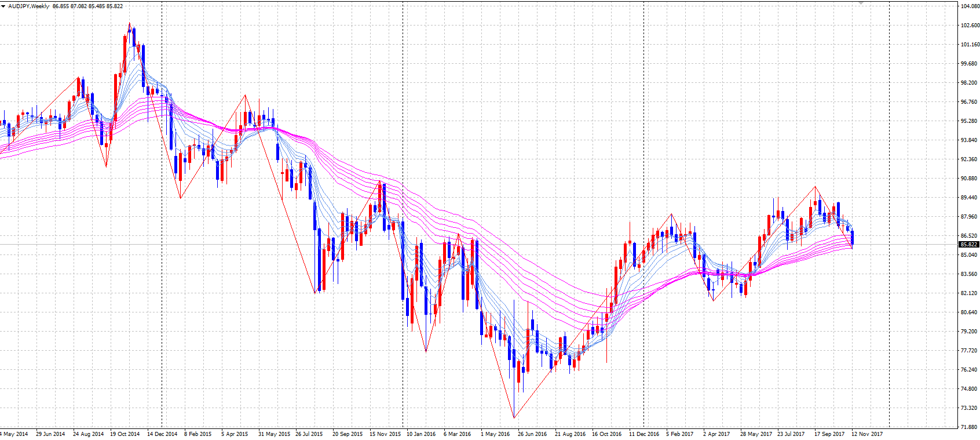Click the 16 Oct 2016 date label
The height and width of the screenshot is (440, 980).
[x=606, y=434]
